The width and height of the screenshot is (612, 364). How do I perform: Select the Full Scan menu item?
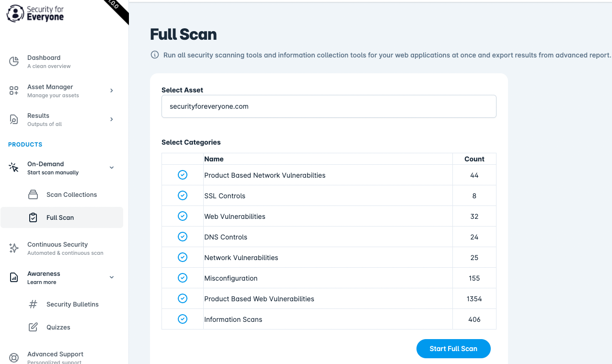62,217
